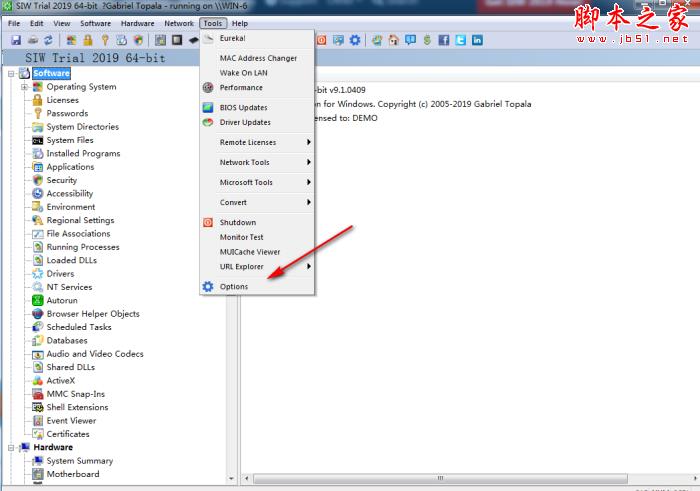
Task: Collapse the Software tree node
Action: (x=11, y=74)
